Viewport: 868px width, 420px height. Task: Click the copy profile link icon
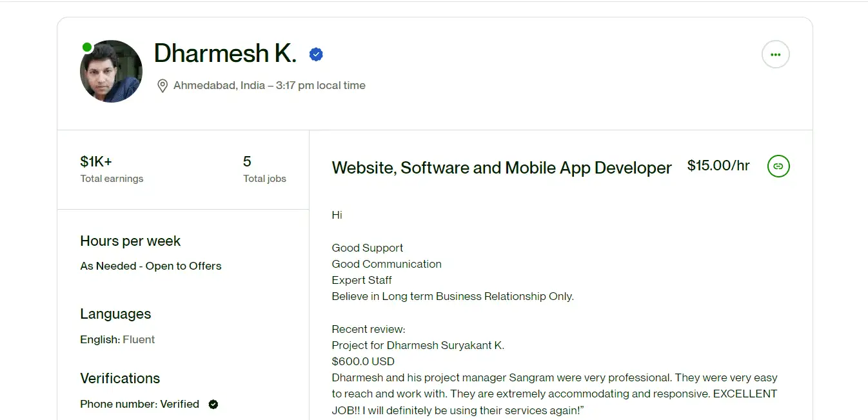coord(778,166)
